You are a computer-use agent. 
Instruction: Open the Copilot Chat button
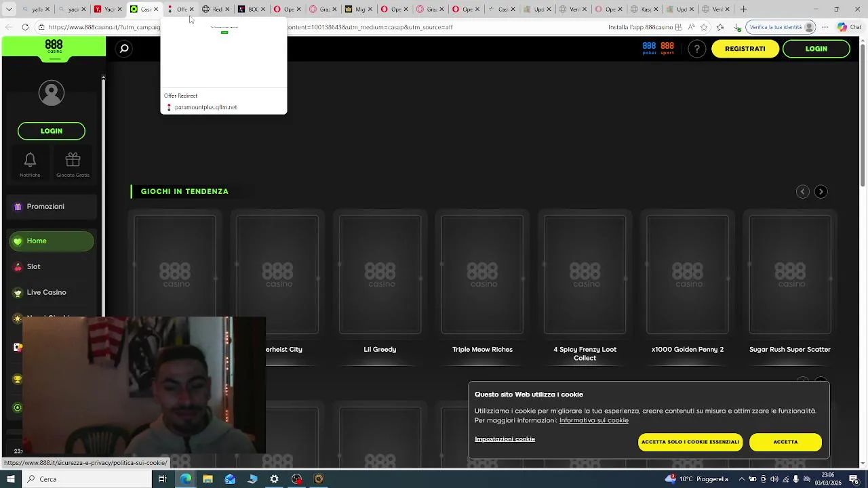pyautogui.click(x=848, y=27)
